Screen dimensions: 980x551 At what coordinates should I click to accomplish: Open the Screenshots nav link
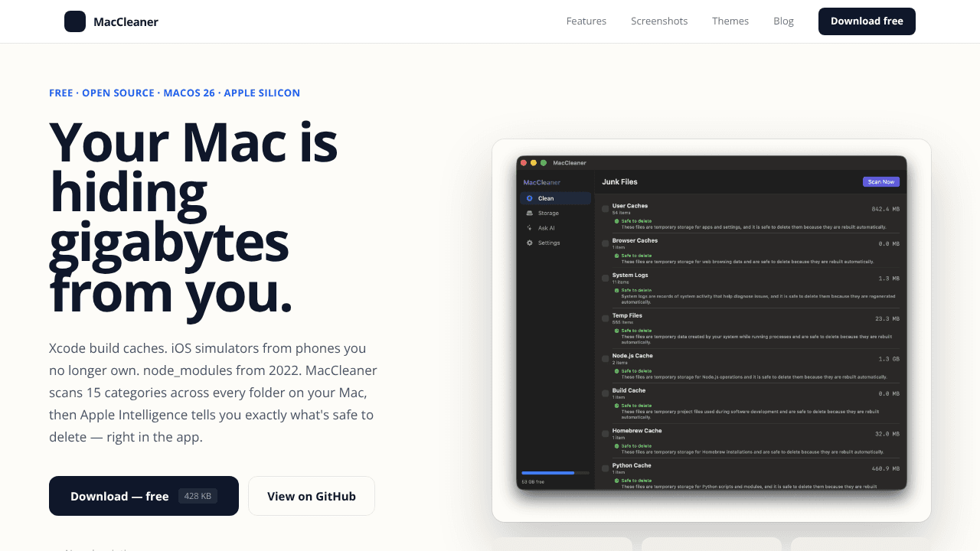pos(659,21)
